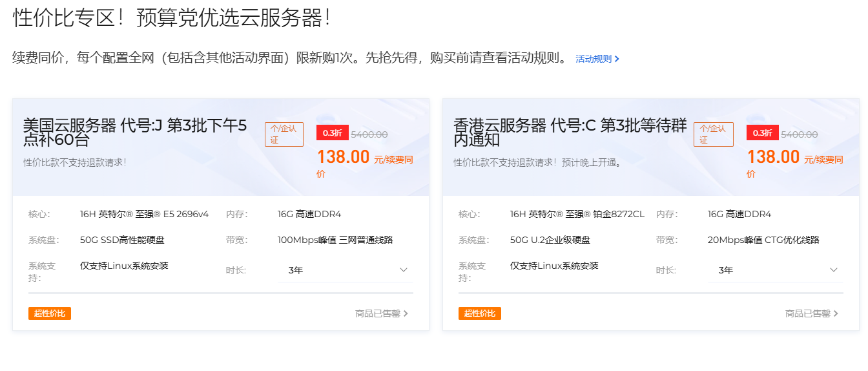Click the 个/企认证 badge on the 香港云服务器 card

[x=713, y=134]
